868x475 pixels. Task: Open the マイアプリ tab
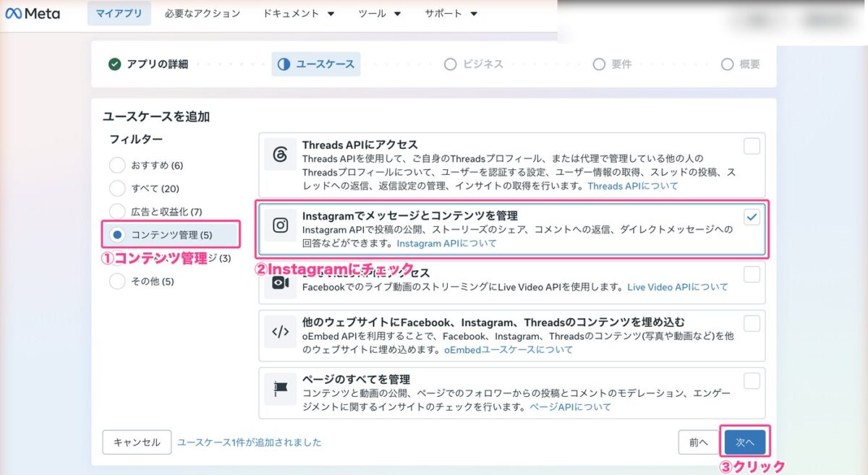point(119,14)
